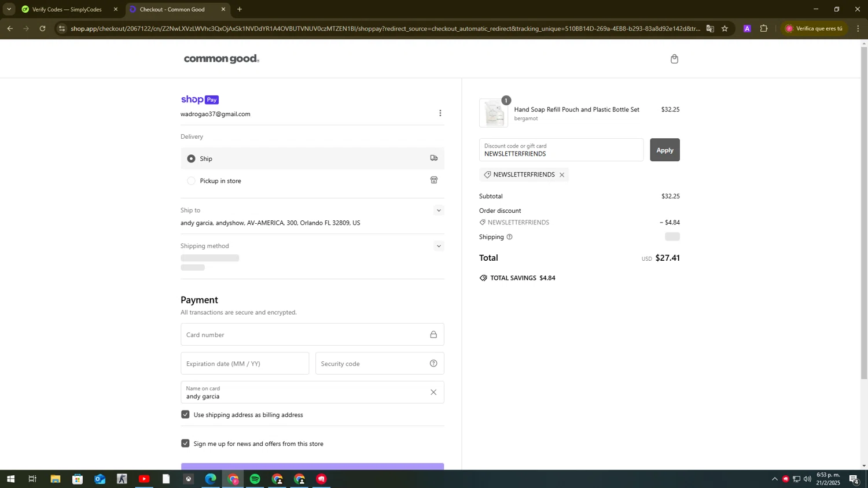
Task: Click the page vertical scrollbar
Action: coord(864,214)
